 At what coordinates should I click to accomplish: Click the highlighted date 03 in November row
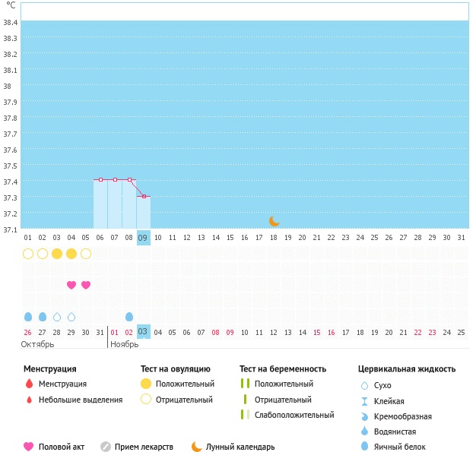(x=144, y=332)
